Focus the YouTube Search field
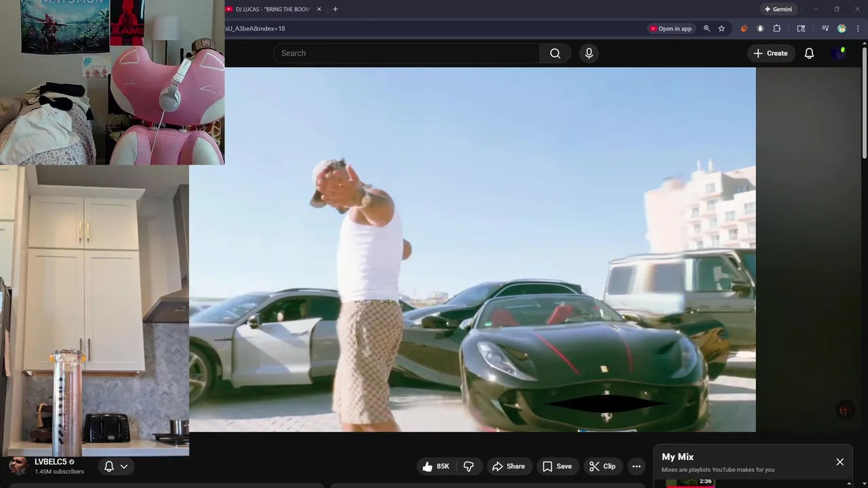Image resolution: width=868 pixels, height=488 pixels. (x=407, y=54)
